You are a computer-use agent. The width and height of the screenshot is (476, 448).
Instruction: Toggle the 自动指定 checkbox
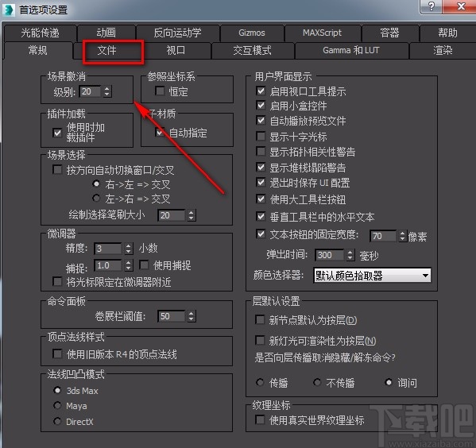click(x=160, y=132)
